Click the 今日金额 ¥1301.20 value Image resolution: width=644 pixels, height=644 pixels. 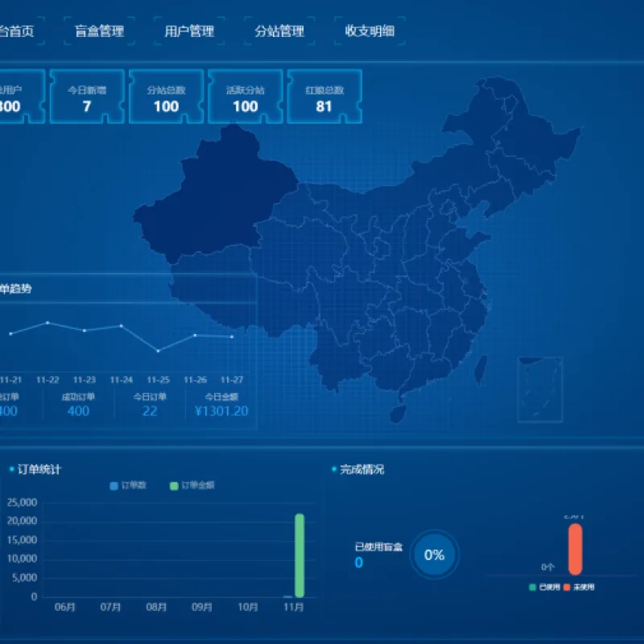coord(221,411)
